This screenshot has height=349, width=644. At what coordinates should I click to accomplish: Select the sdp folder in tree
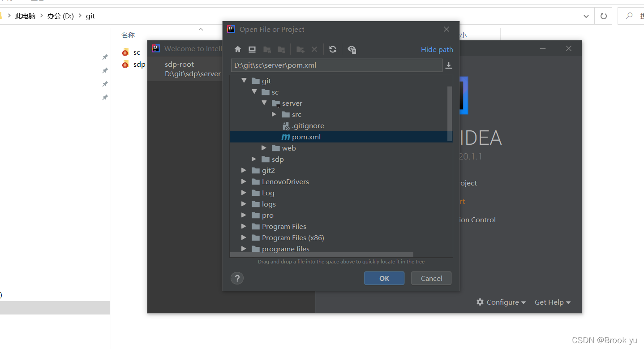(278, 159)
